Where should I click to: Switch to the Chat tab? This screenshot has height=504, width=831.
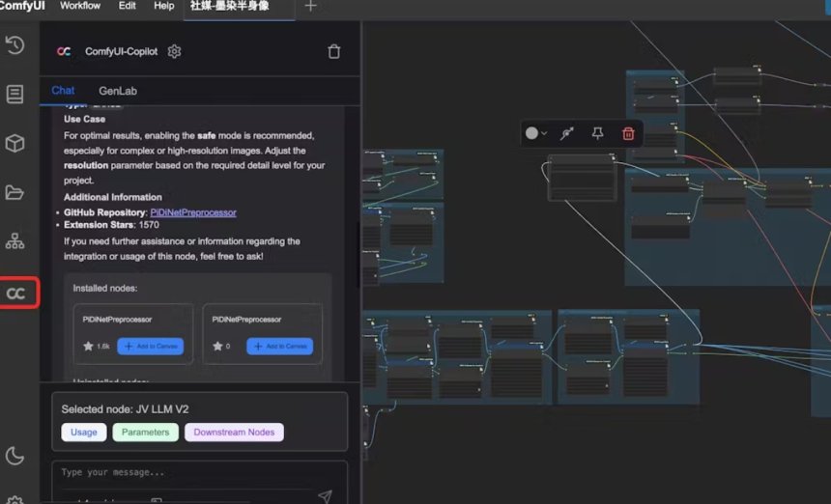coord(63,91)
